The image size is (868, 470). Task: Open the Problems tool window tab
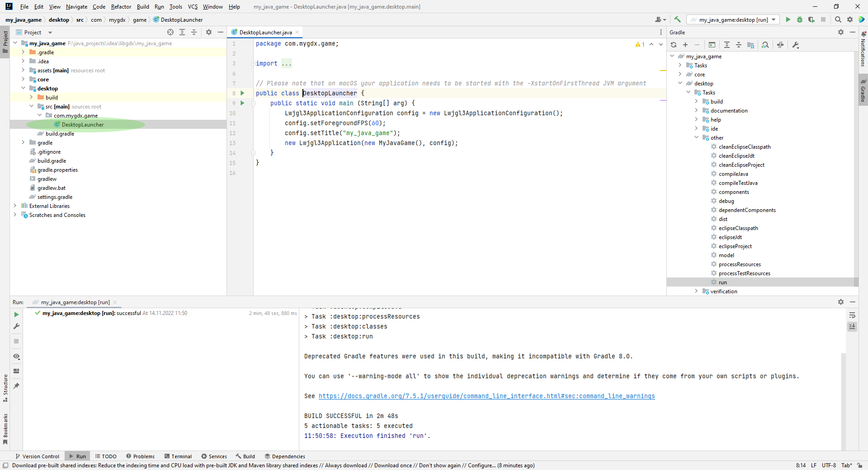(141, 456)
